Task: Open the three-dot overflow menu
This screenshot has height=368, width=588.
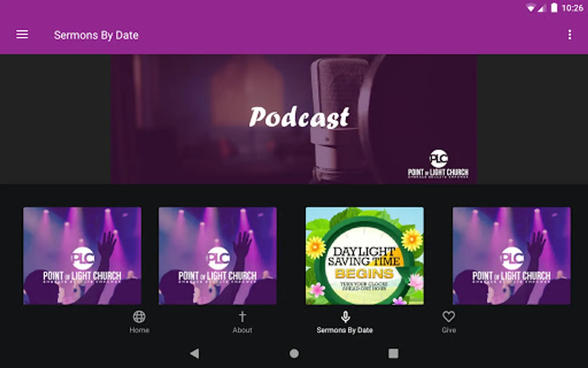Action: 570,35
